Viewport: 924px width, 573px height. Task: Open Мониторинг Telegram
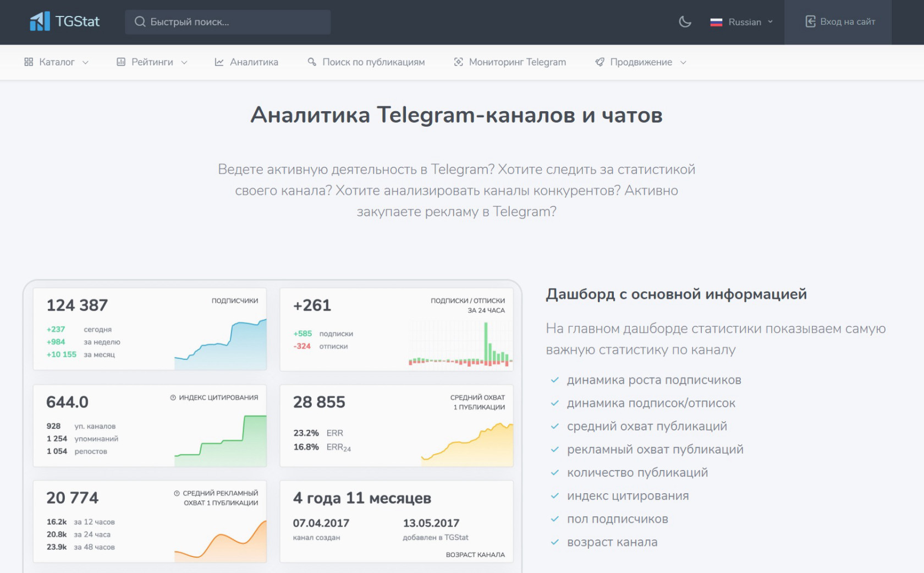tap(510, 62)
